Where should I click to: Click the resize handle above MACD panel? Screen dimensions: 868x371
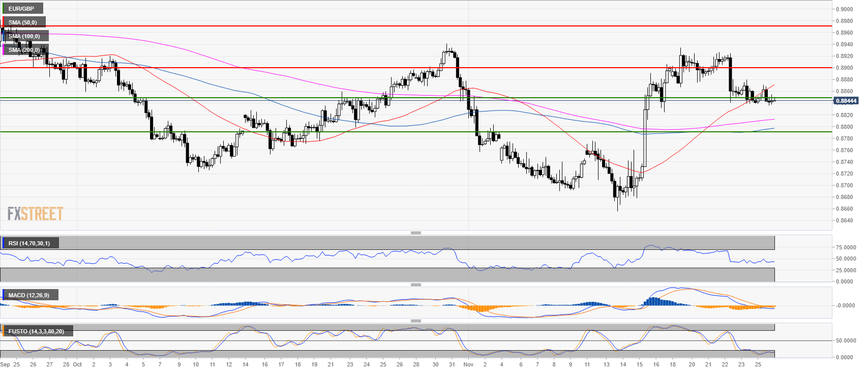(x=415, y=284)
